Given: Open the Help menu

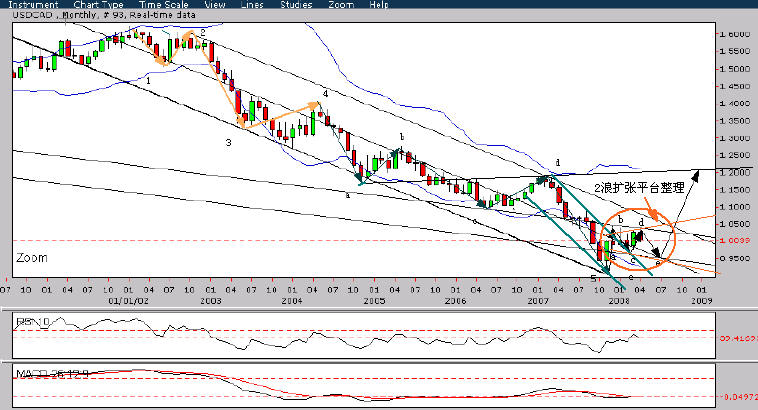Looking at the screenshot, I should pos(379,4).
